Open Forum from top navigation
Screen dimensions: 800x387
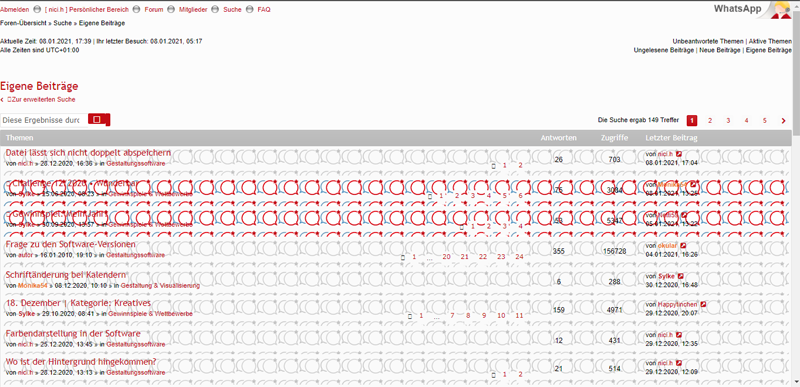154,10
